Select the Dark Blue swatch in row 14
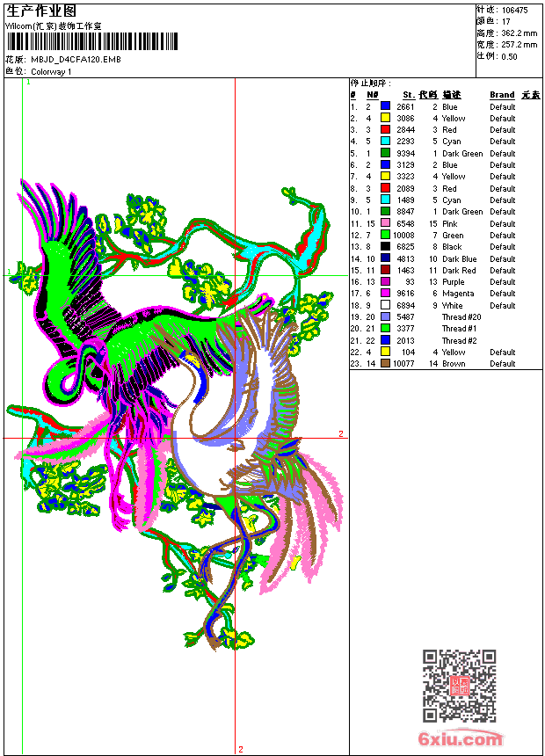The image size is (545, 756). coord(385,258)
